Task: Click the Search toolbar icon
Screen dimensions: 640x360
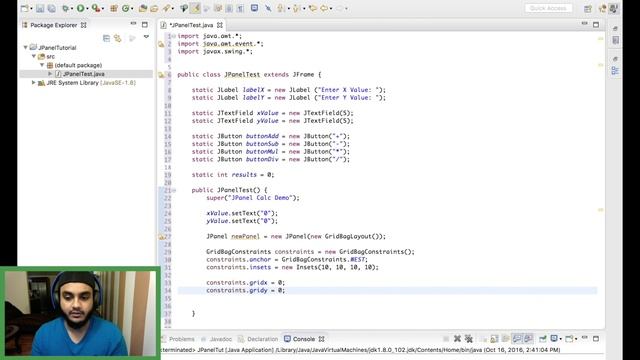Action: [x=166, y=8]
